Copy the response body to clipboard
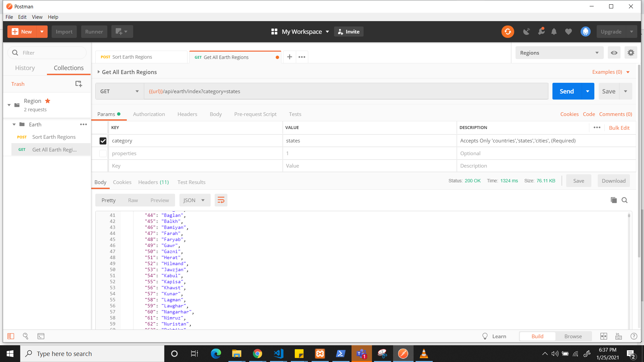The width and height of the screenshot is (644, 362). (613, 200)
